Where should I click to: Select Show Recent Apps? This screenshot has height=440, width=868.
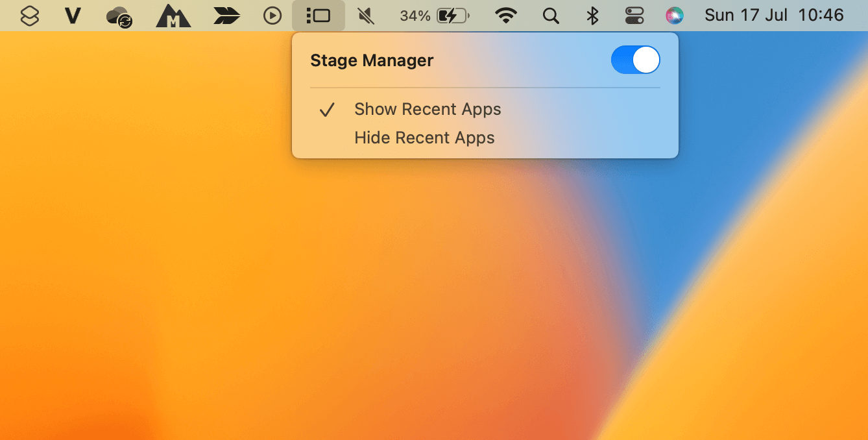(428, 109)
